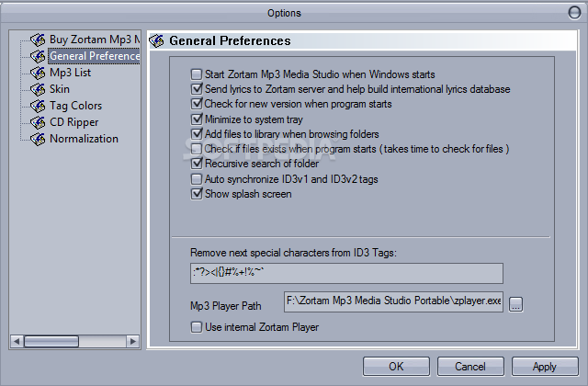Click the Buy Zortam Mp3 tree icon
Viewport: 588px width, 386px height.
coord(38,40)
